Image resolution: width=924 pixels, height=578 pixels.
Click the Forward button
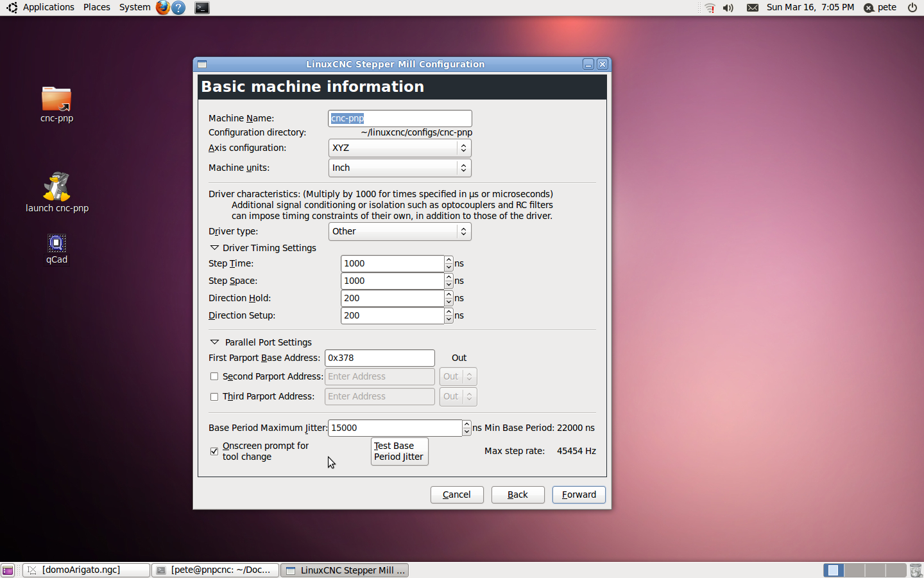[579, 495]
